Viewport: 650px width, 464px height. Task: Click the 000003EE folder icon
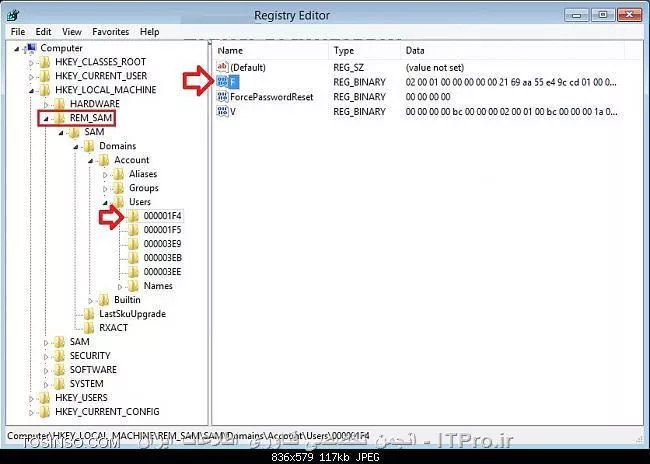pos(133,272)
